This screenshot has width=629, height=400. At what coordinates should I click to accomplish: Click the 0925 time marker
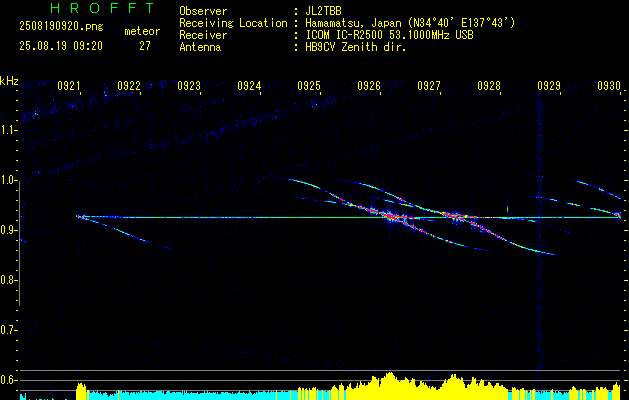tap(309, 85)
